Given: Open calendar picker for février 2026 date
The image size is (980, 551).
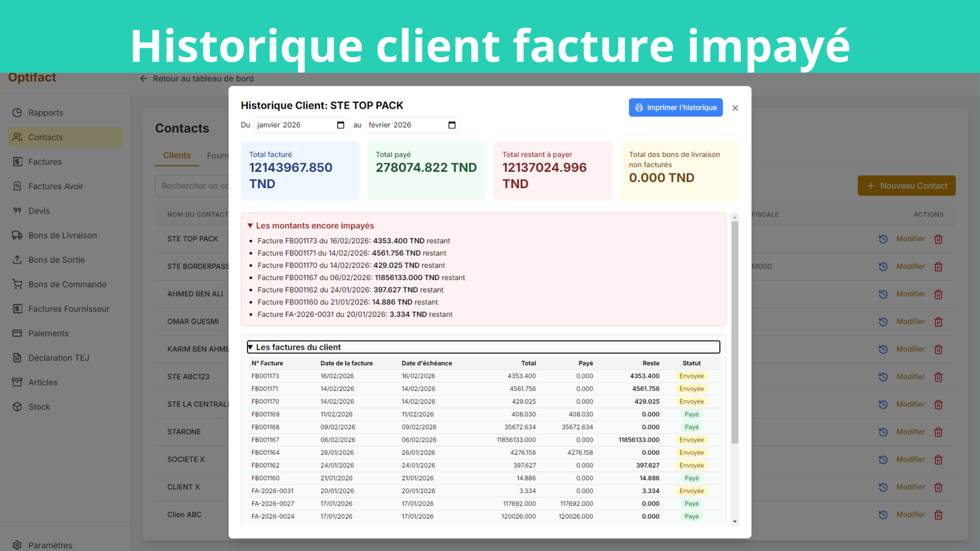Looking at the screenshot, I should [452, 125].
